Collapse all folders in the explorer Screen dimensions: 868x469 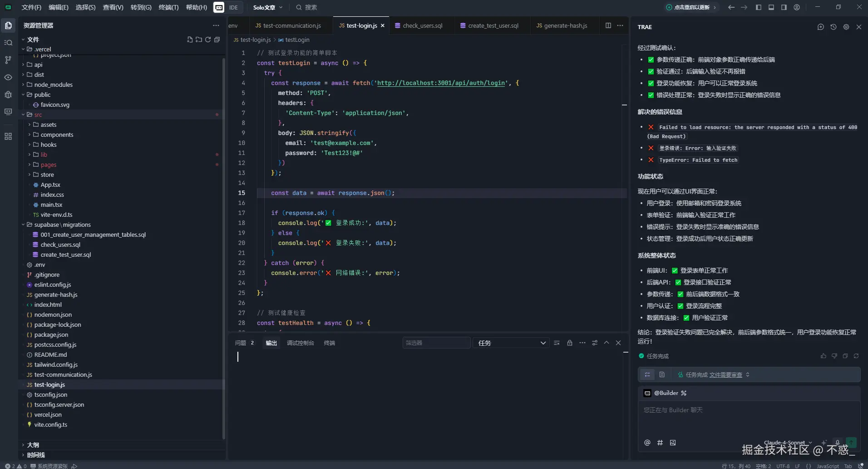click(x=217, y=40)
